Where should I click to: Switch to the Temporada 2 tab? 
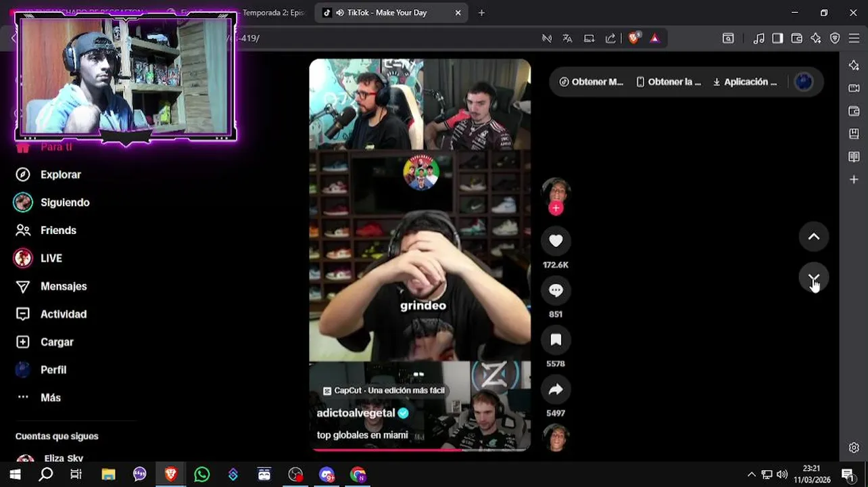click(273, 13)
